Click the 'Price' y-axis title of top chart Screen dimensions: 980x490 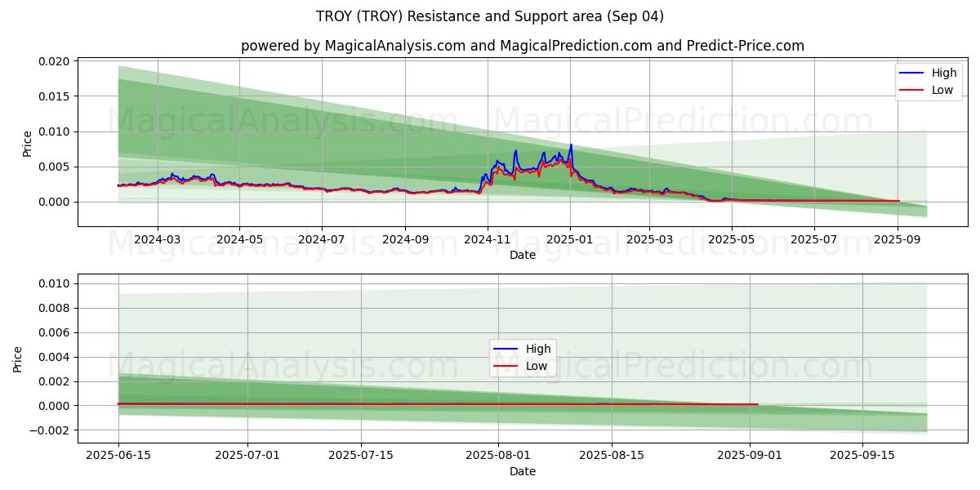(x=27, y=143)
